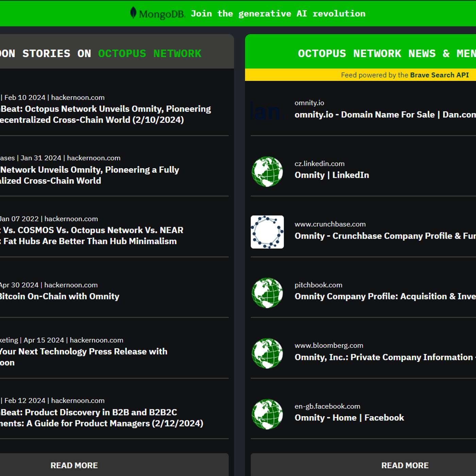Viewport: 476px width, 476px height.
Task: Click the MongoDB leaf logo in banner
Action: pyautogui.click(x=133, y=13)
